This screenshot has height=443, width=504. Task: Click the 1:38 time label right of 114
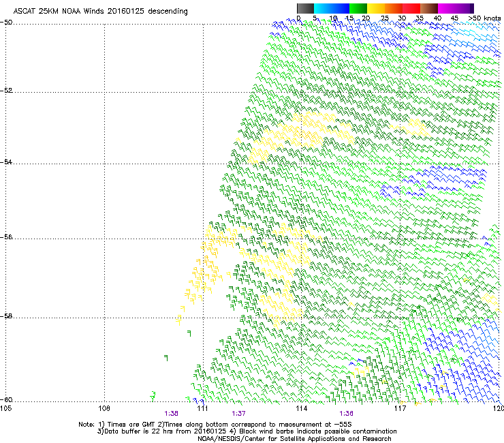346,414
